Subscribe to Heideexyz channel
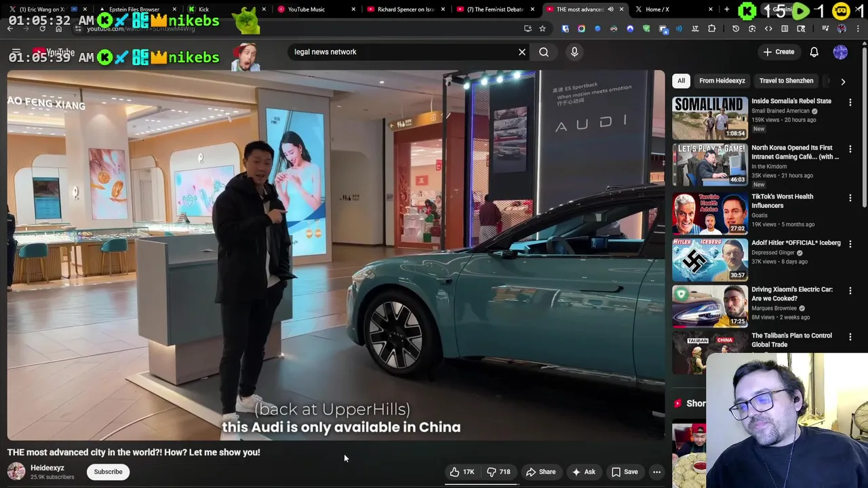Viewport: 868px width, 488px height. (108, 472)
